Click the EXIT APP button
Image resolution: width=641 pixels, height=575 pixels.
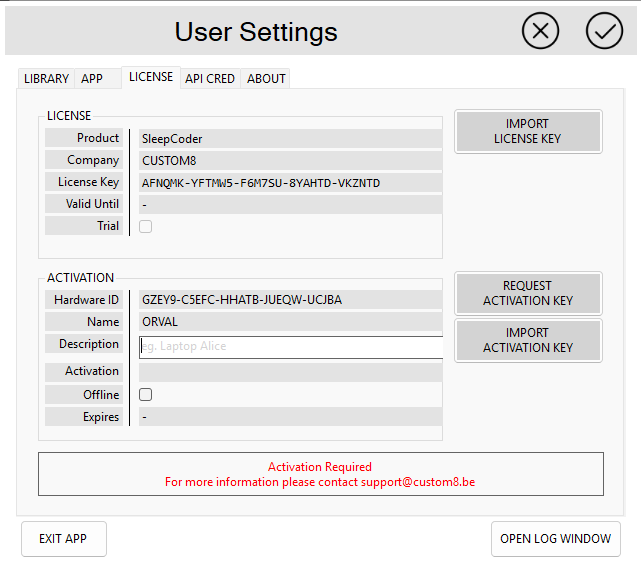(63, 539)
